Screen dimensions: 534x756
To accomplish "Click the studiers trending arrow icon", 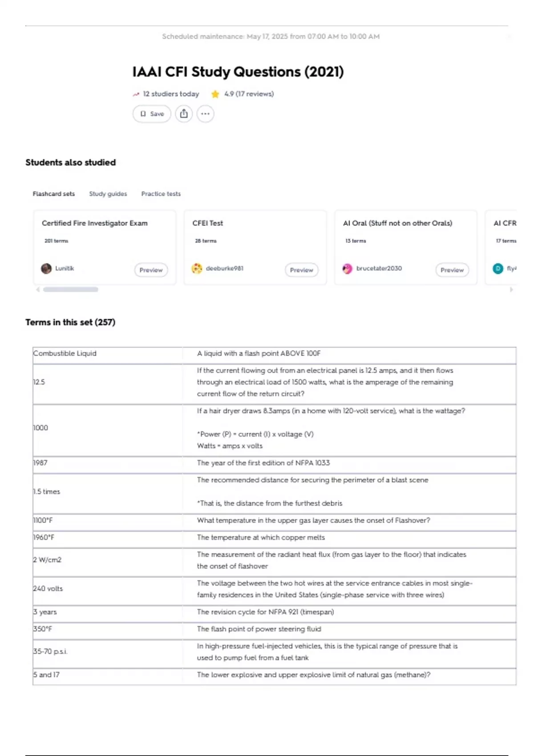I will (136, 94).
